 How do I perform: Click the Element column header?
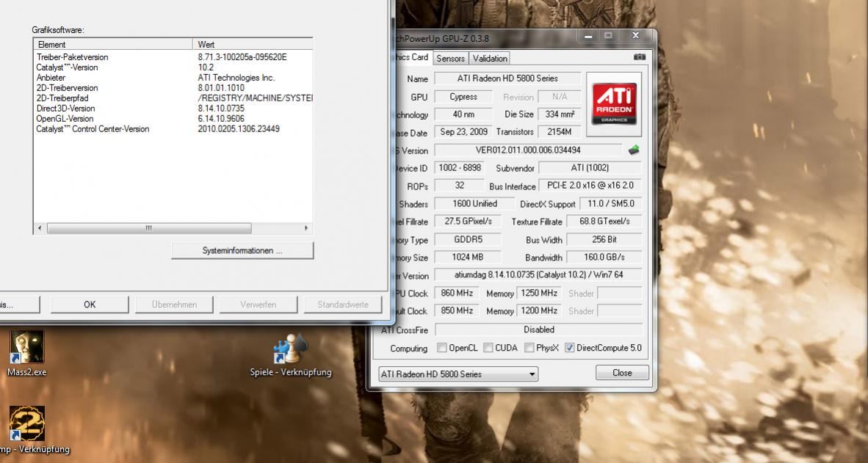(x=113, y=44)
